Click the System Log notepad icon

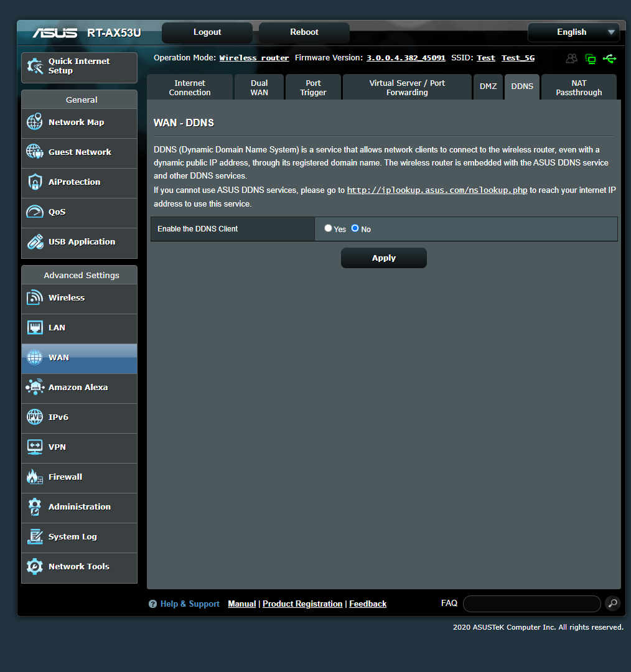(x=35, y=536)
